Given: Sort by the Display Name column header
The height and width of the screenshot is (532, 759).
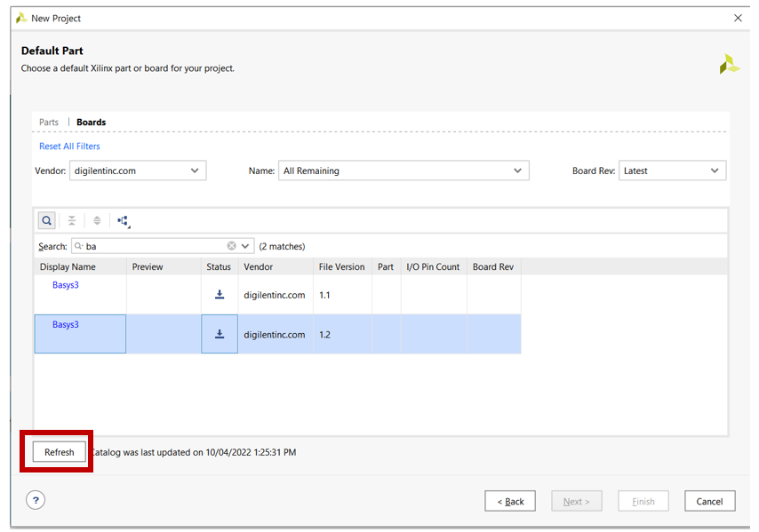Looking at the screenshot, I should (80, 266).
